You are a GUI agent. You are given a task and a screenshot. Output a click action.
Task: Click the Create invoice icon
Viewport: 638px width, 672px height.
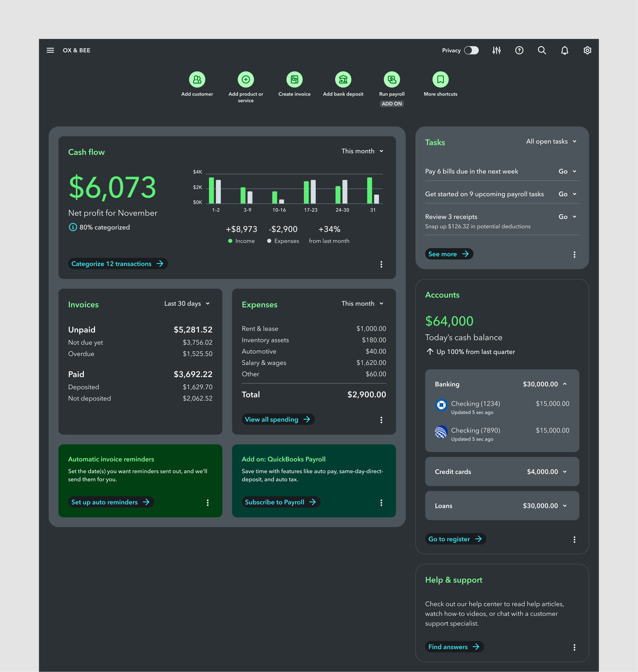pos(294,79)
